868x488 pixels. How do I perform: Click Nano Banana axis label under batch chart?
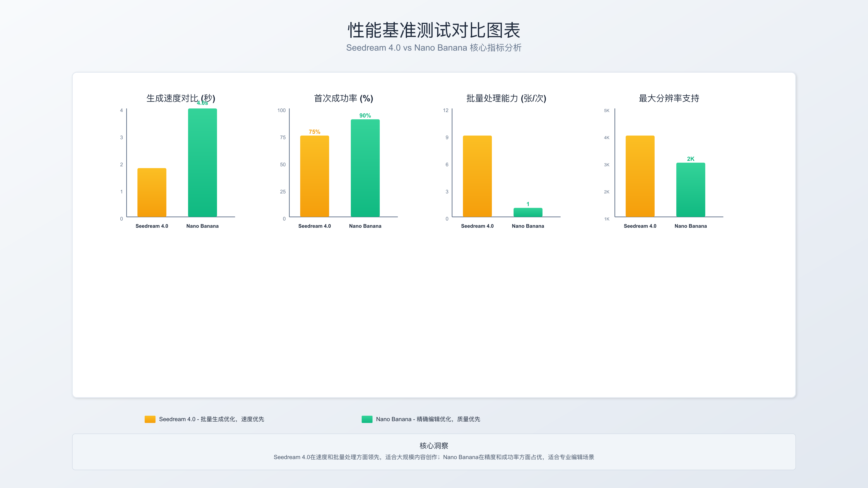point(528,226)
